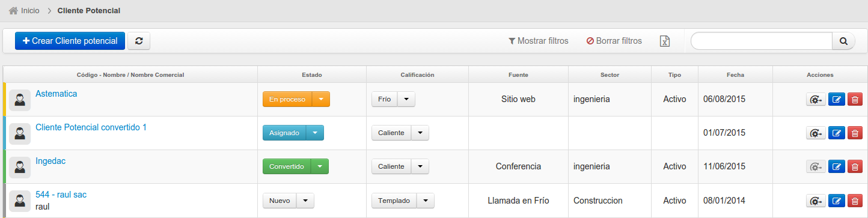Sort by Tipo column header
Screen dimensions: 868x218
pos(674,75)
